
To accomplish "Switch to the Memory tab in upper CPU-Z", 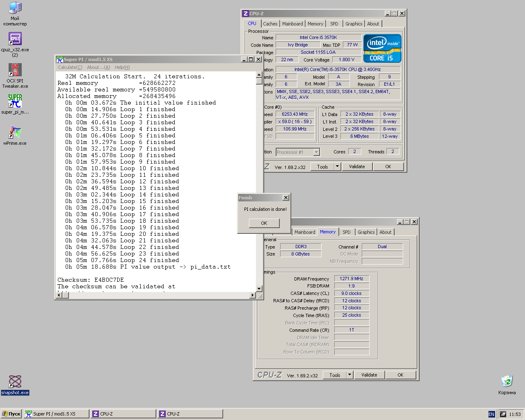I will pyautogui.click(x=315, y=24).
